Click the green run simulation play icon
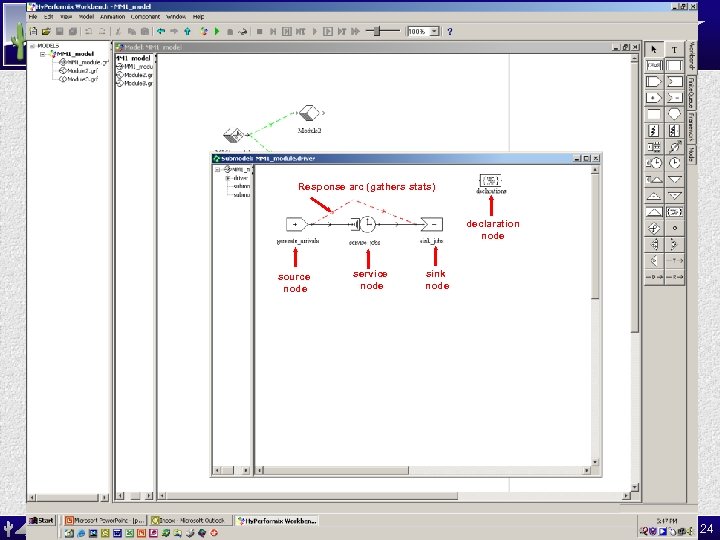Screen dimensions: 720x540 (217, 32)
